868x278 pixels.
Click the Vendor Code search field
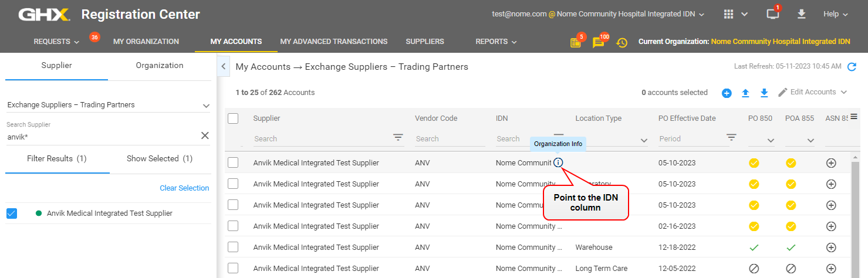[450, 139]
